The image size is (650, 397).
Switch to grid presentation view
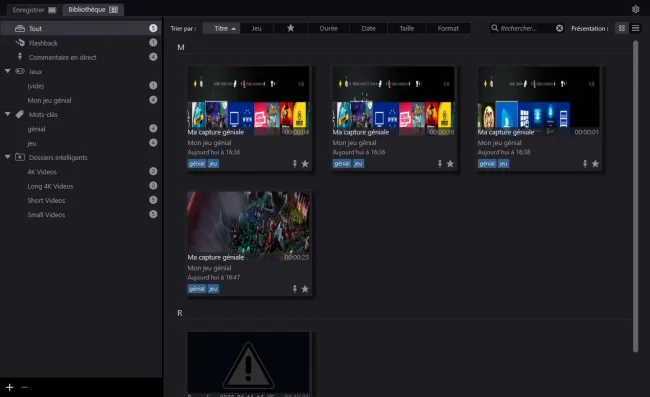pos(622,28)
